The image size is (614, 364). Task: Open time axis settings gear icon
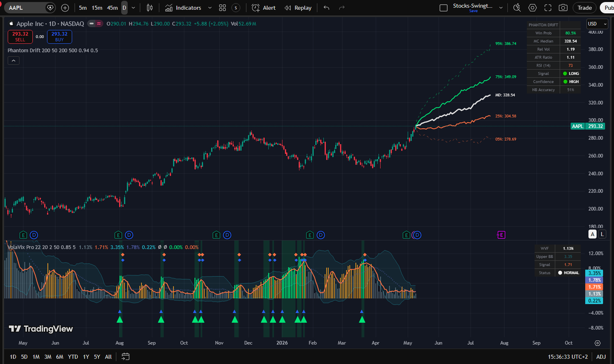[x=597, y=343]
